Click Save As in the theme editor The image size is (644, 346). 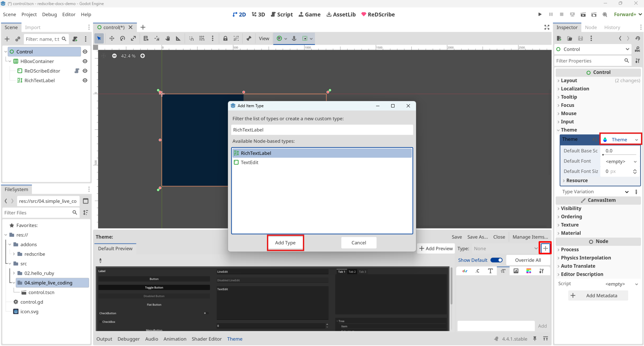tap(477, 237)
